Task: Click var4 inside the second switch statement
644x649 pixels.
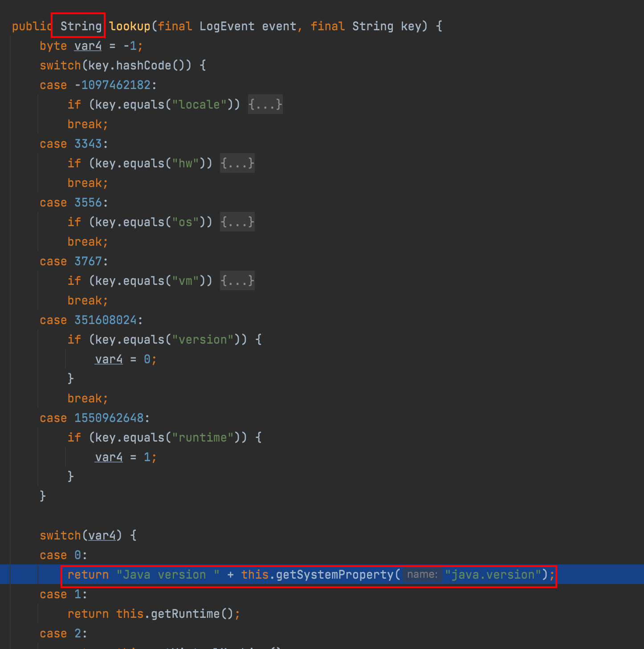Action: pyautogui.click(x=102, y=535)
